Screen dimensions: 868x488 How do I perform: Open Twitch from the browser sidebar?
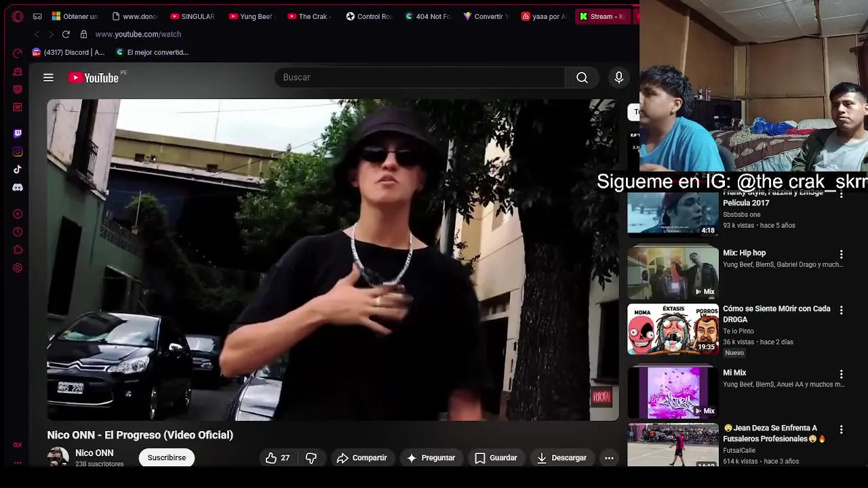point(18,134)
